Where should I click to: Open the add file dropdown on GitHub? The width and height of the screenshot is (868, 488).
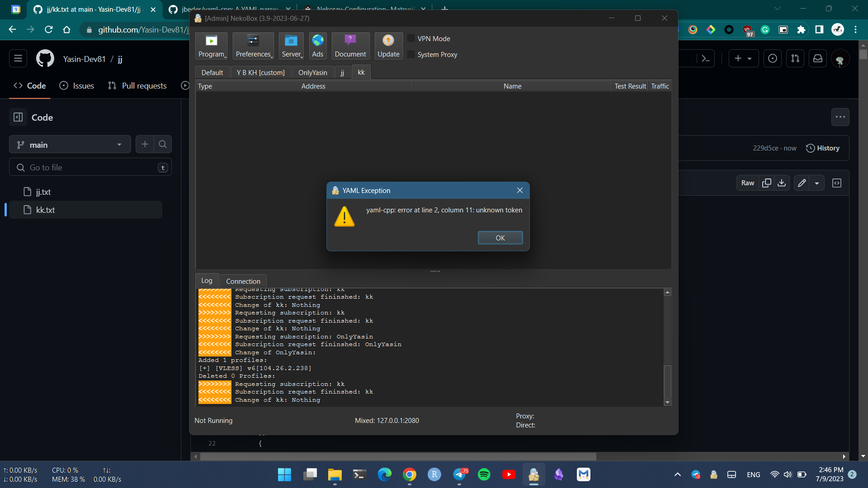(x=744, y=58)
